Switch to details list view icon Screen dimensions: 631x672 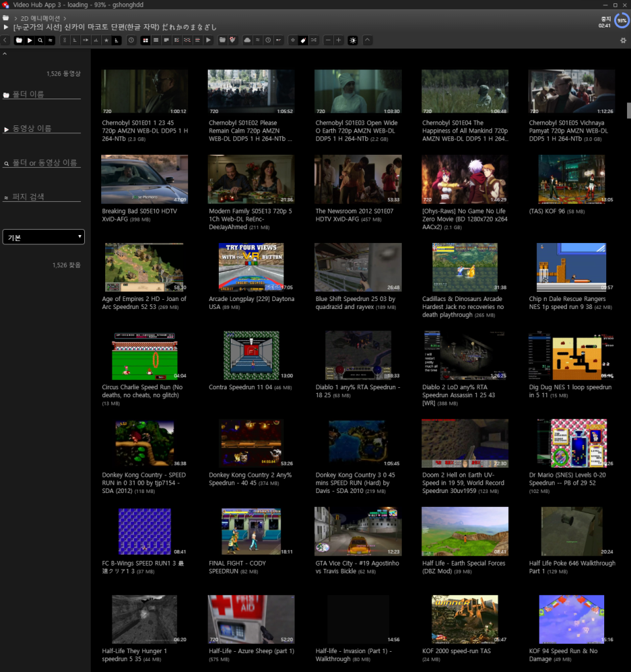176,40
